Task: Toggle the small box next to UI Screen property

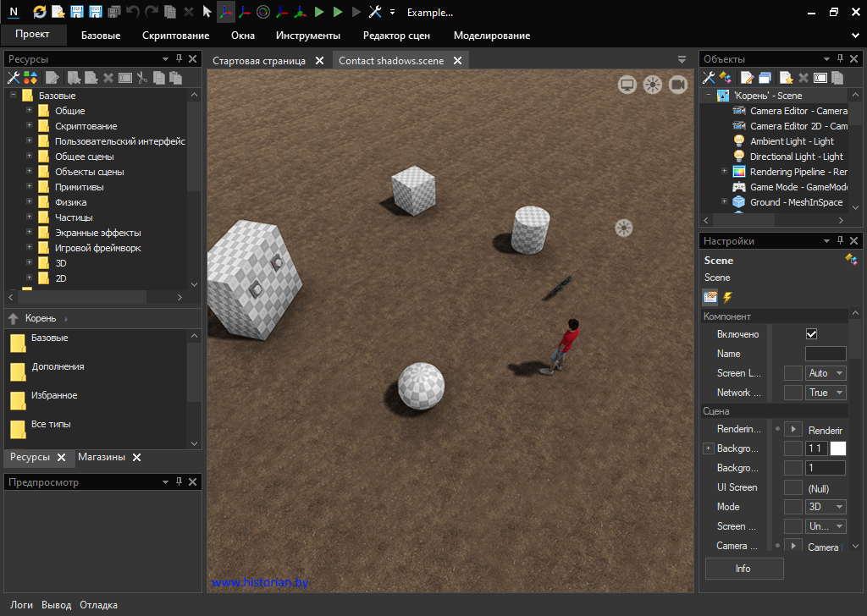Action: click(x=792, y=487)
